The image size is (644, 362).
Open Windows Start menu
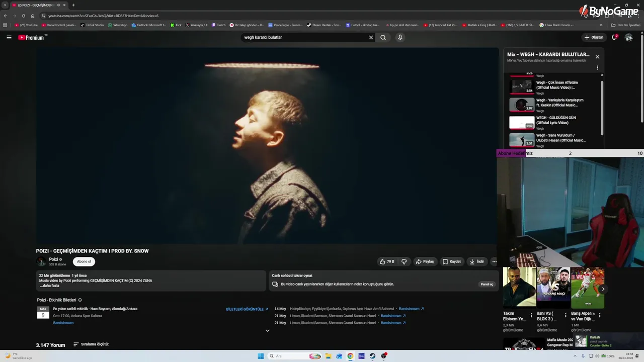[x=261, y=356]
